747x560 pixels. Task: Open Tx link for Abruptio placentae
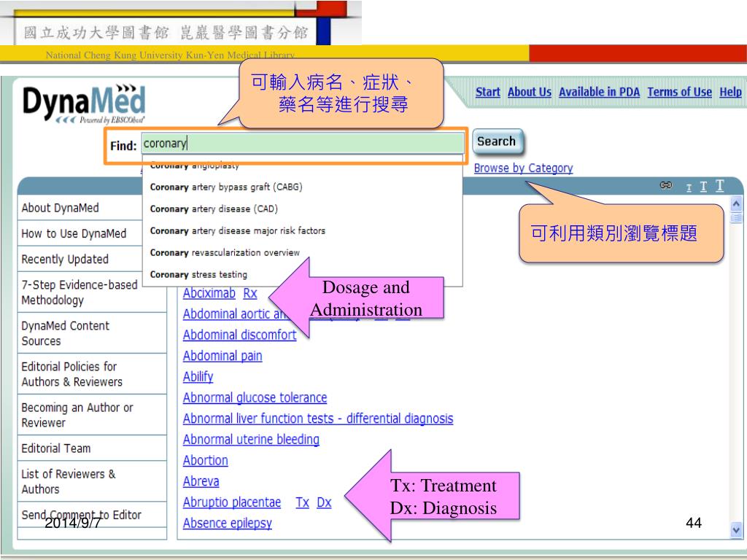click(303, 503)
